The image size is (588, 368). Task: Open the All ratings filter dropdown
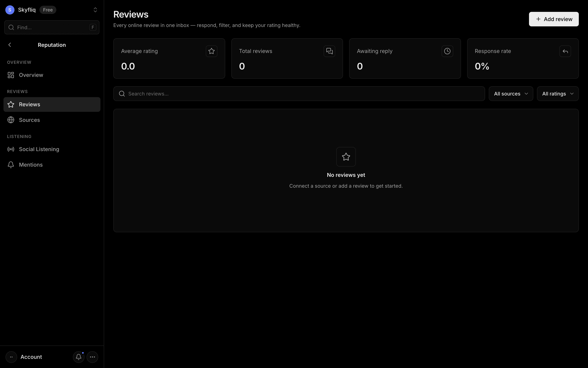pyautogui.click(x=558, y=94)
